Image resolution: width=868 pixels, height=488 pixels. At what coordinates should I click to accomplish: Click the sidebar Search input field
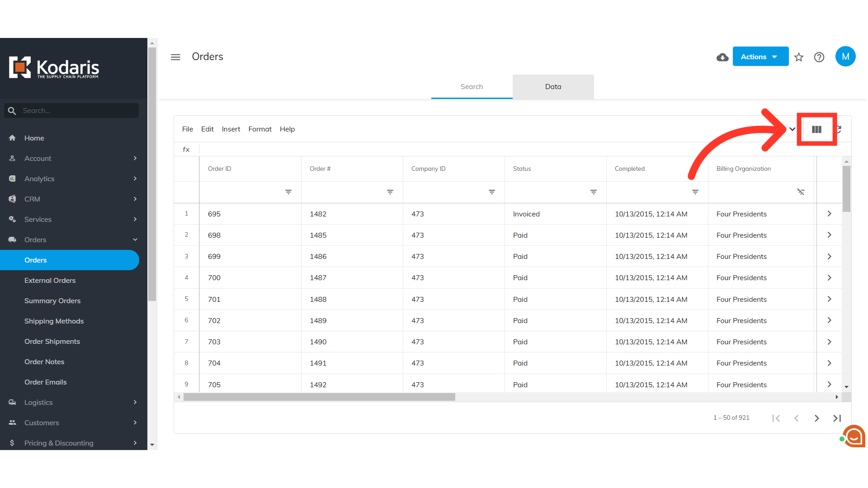[x=77, y=111]
